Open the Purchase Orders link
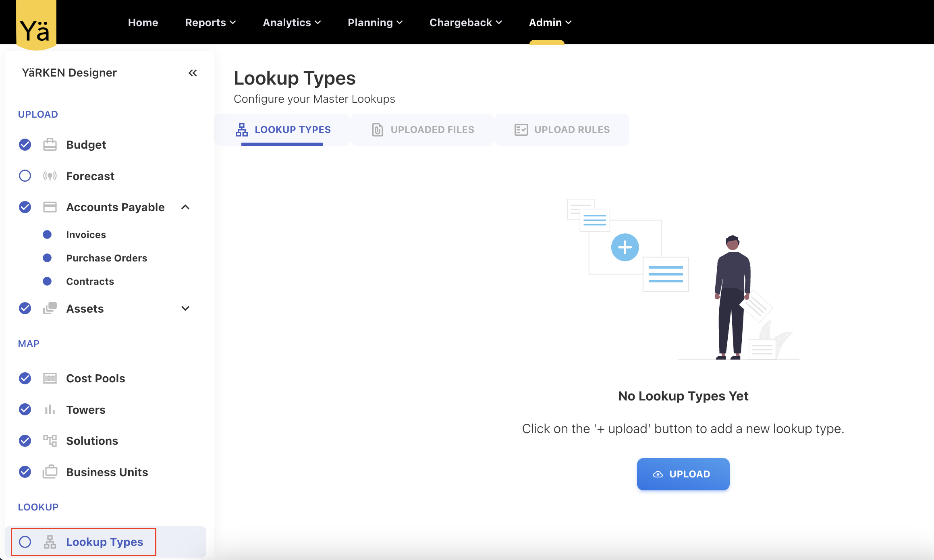The image size is (934, 560). (106, 258)
